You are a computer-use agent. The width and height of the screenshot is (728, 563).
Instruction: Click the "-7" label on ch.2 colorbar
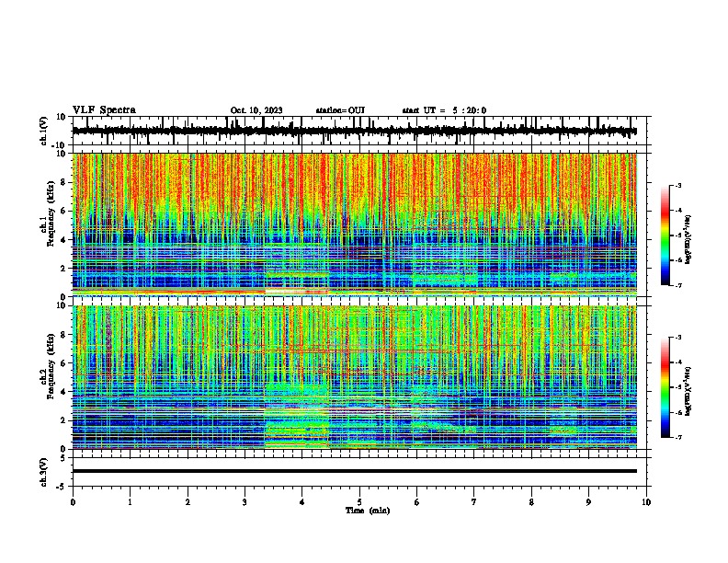(x=677, y=437)
